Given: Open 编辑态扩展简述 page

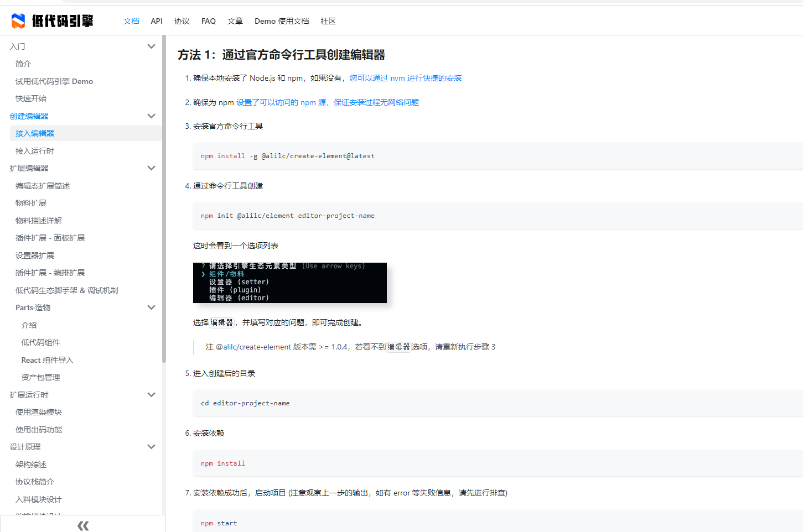Looking at the screenshot, I should tap(43, 186).
